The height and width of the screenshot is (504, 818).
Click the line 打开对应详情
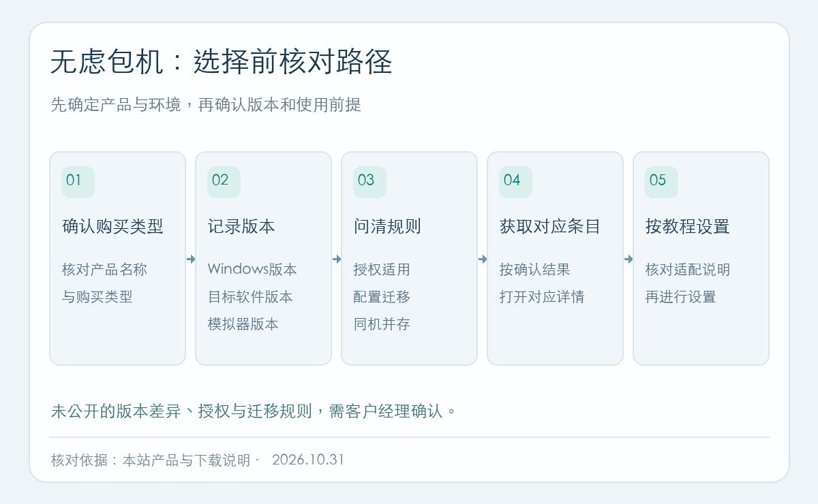pos(542,296)
